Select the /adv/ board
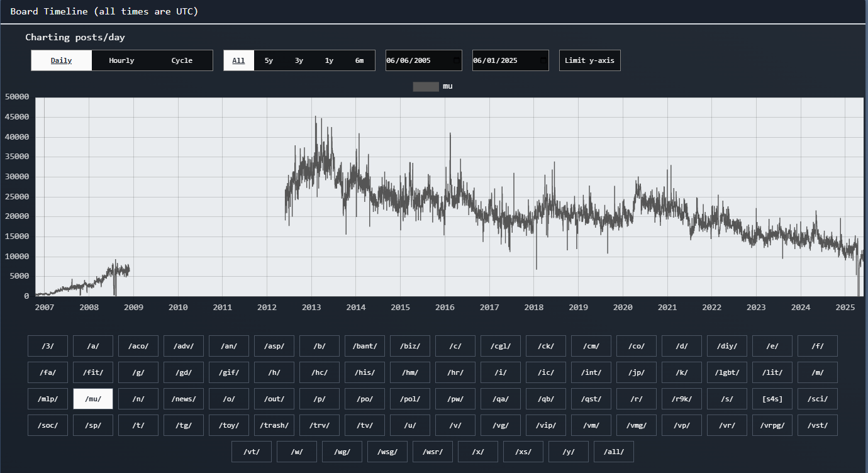Viewport: 868px width, 473px height. [x=184, y=346]
